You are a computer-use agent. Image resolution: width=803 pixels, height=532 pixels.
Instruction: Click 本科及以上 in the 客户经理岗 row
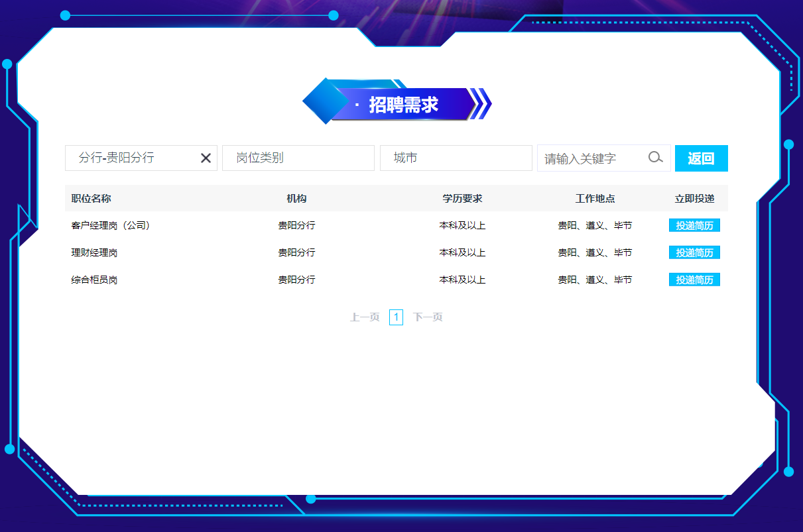point(462,225)
